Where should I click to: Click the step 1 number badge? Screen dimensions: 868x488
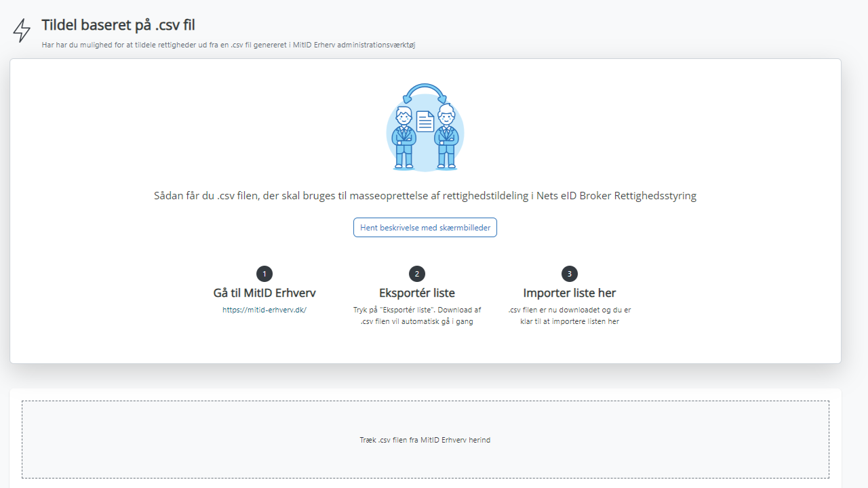pyautogui.click(x=264, y=274)
